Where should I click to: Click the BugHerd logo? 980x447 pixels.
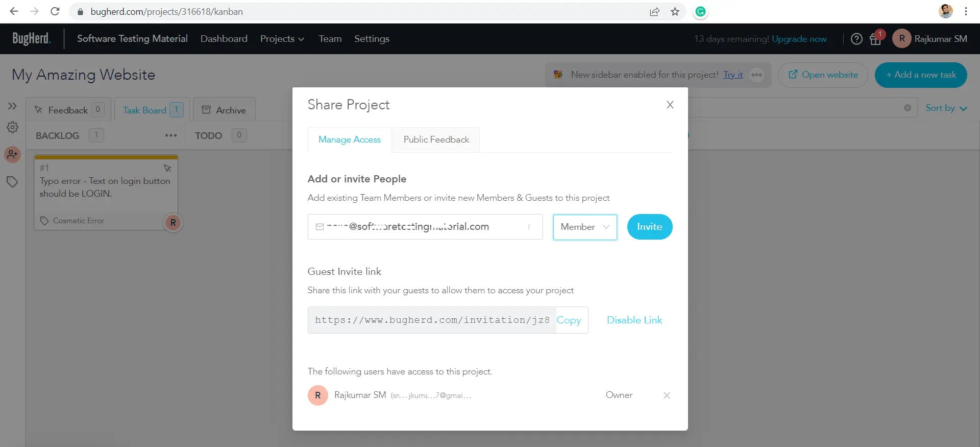coord(31,39)
